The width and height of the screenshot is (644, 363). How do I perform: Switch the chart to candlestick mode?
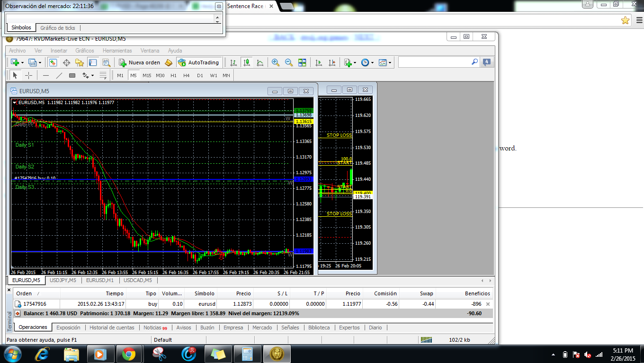(x=246, y=62)
